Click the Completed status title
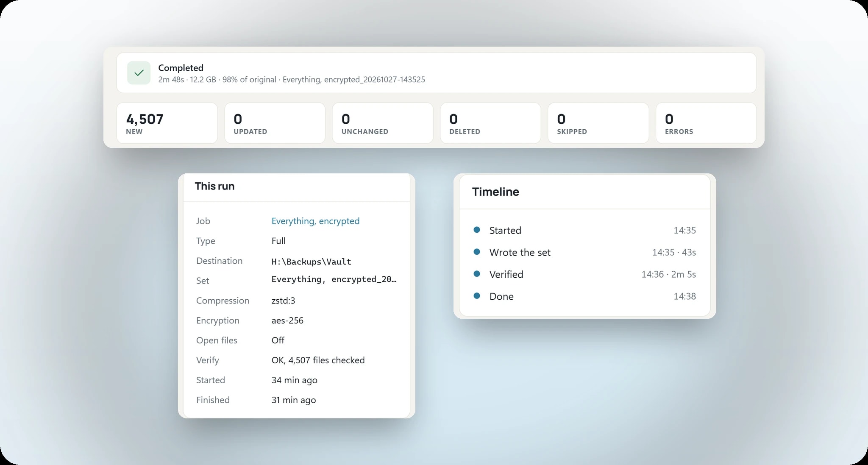 point(181,68)
